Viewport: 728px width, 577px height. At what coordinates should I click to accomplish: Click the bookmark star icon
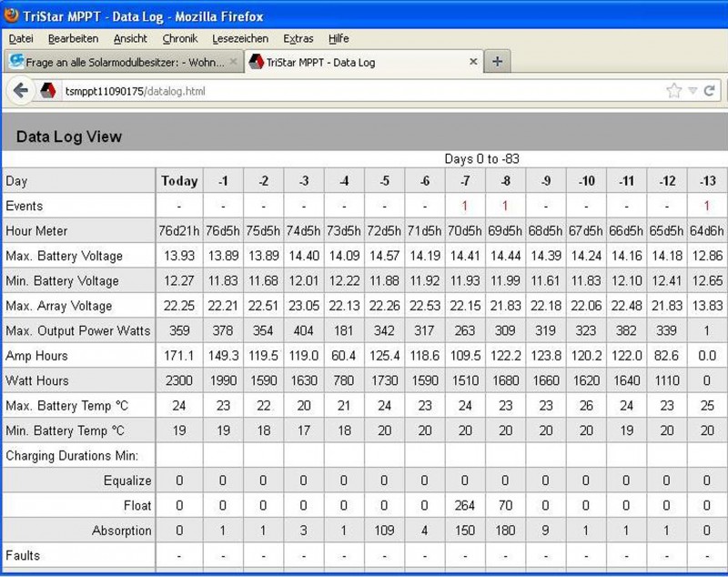click(x=673, y=91)
